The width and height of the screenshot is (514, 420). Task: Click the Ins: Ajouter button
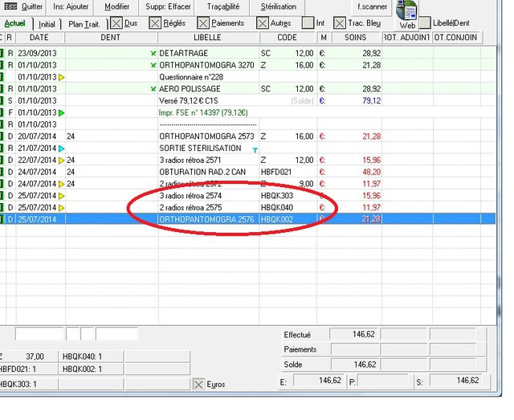(x=71, y=6)
